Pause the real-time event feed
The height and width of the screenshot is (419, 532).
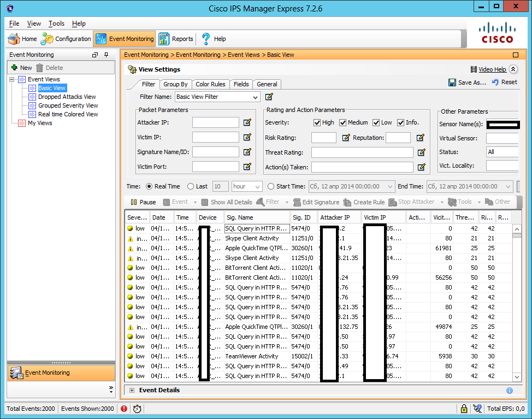[143, 202]
